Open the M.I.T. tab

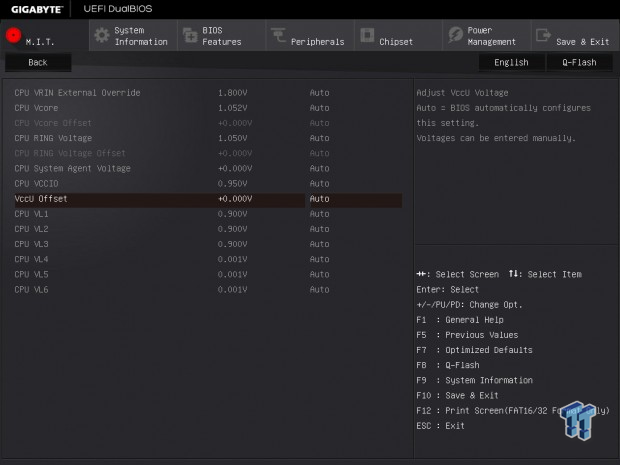click(x=45, y=35)
